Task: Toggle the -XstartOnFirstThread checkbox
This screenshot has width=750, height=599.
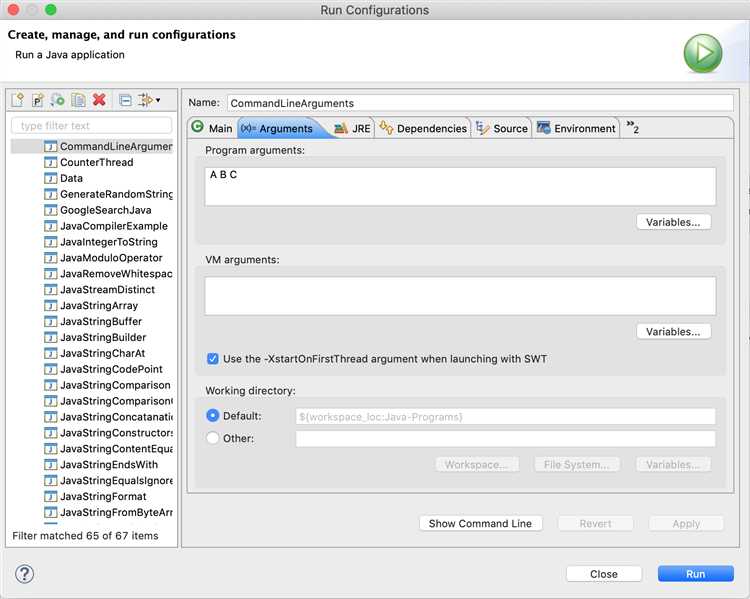Action: point(213,359)
